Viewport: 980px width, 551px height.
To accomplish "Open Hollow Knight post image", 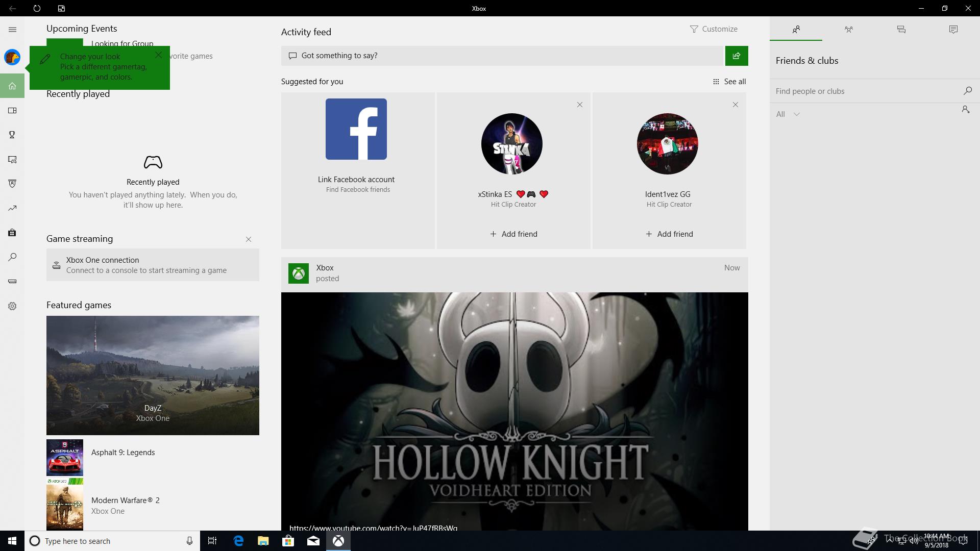I will pos(514,411).
